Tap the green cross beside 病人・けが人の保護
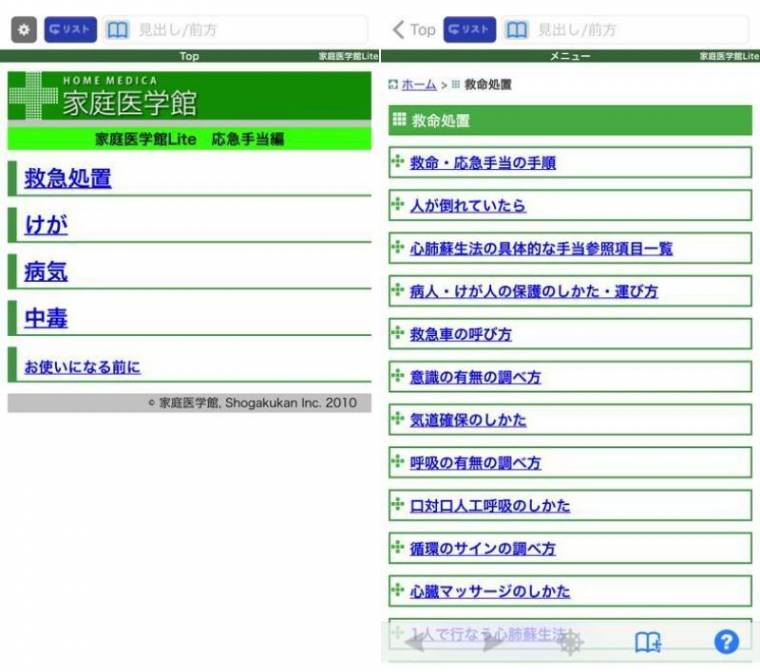The width and height of the screenshot is (760, 672). pos(397,289)
